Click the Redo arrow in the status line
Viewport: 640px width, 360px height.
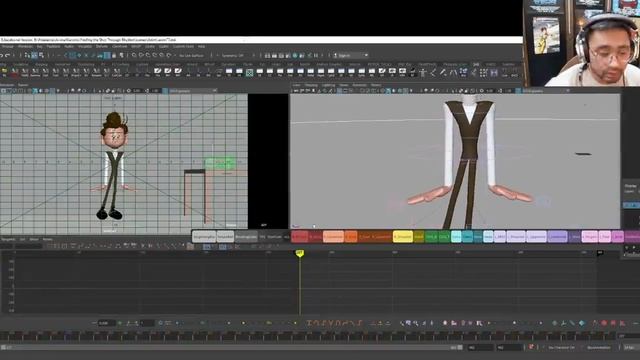tap(8, 55)
